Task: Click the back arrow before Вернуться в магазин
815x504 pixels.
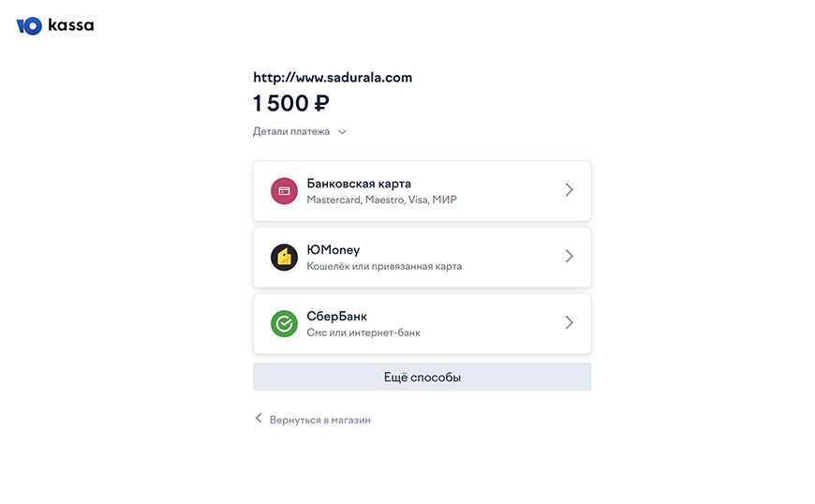Action: tap(259, 419)
